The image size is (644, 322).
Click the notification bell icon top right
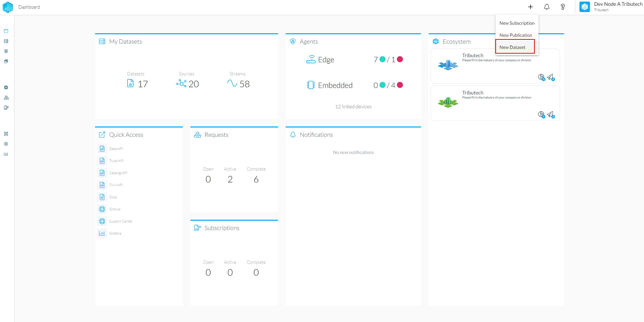(547, 7)
